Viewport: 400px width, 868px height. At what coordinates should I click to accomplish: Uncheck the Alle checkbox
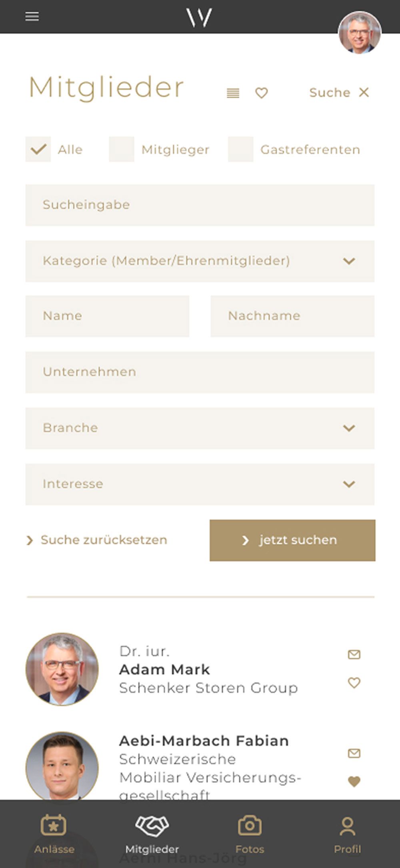pyautogui.click(x=38, y=149)
